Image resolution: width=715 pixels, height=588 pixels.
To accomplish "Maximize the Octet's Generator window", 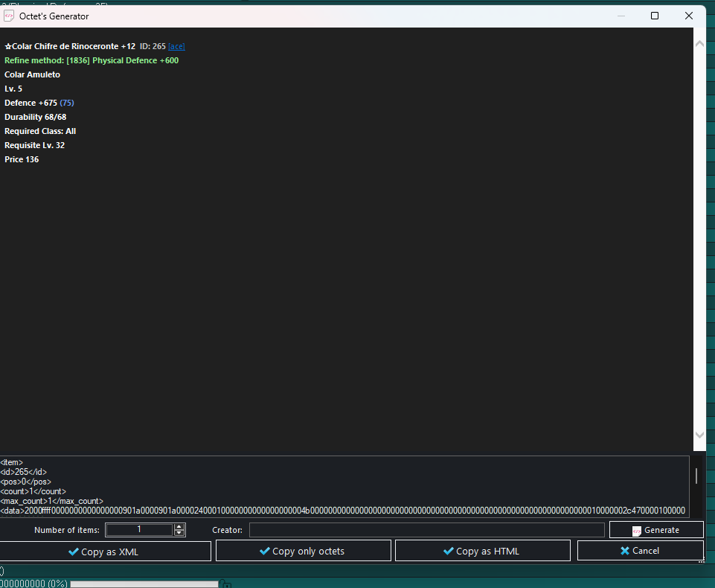I will coord(655,16).
